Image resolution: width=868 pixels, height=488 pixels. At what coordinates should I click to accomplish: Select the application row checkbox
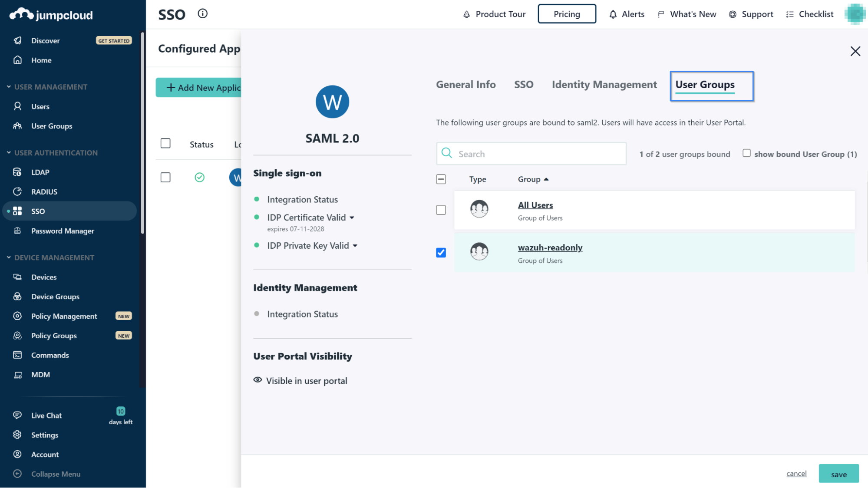(x=165, y=178)
